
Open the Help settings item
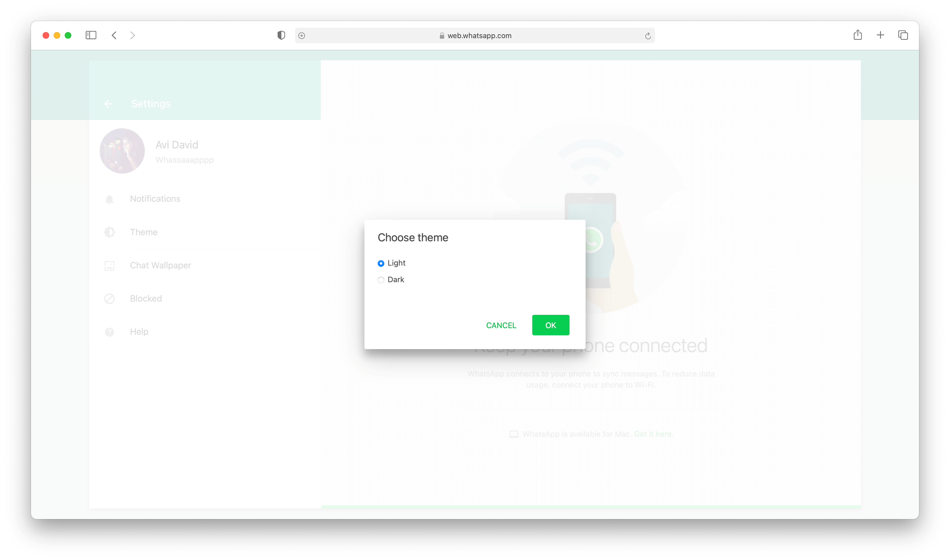pos(205,332)
